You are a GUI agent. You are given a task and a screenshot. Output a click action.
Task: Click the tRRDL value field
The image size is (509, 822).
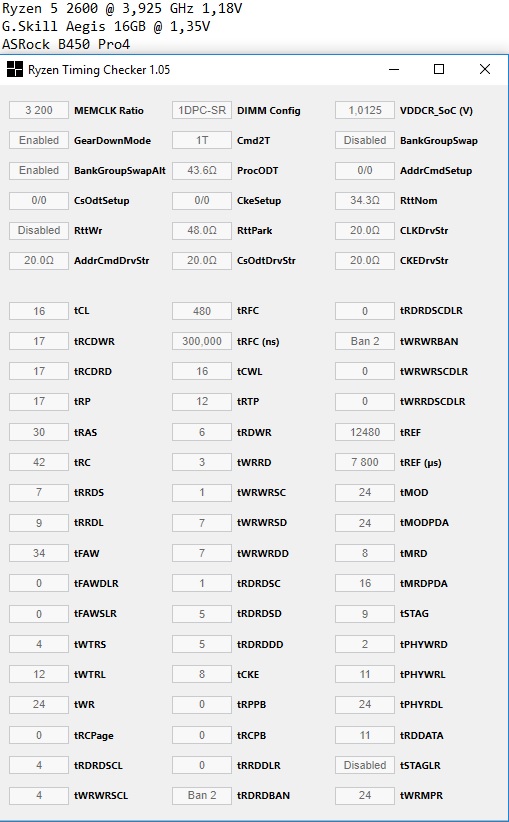[39, 523]
